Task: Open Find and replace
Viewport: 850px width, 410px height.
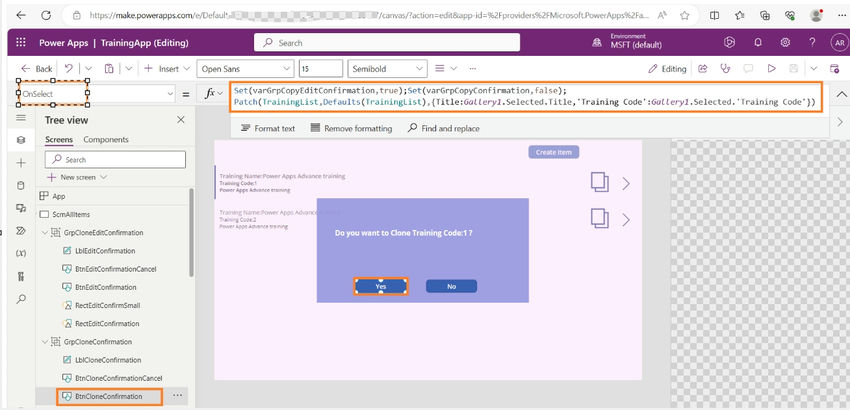Action: 443,129
